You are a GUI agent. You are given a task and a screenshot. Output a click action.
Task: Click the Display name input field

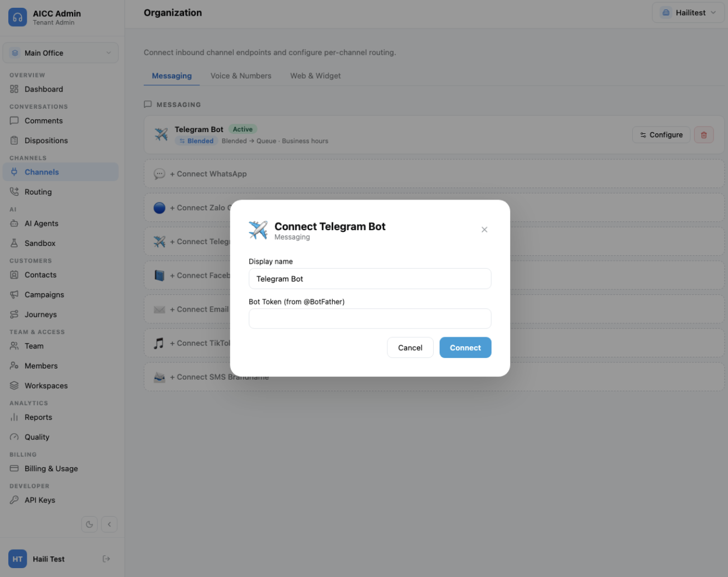coord(370,279)
